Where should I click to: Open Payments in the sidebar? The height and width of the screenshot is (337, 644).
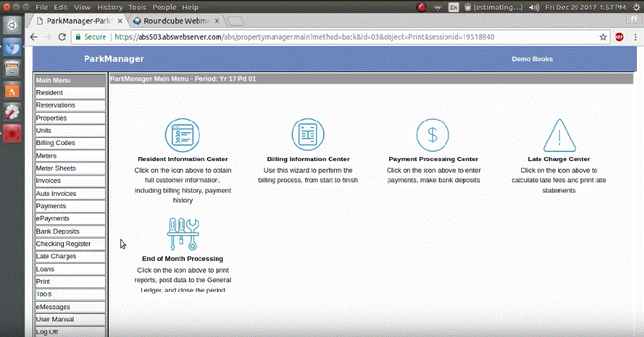(x=70, y=206)
